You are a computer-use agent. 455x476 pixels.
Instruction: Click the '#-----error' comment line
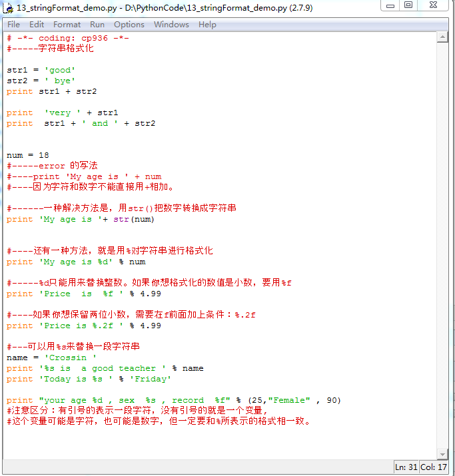tap(52, 166)
